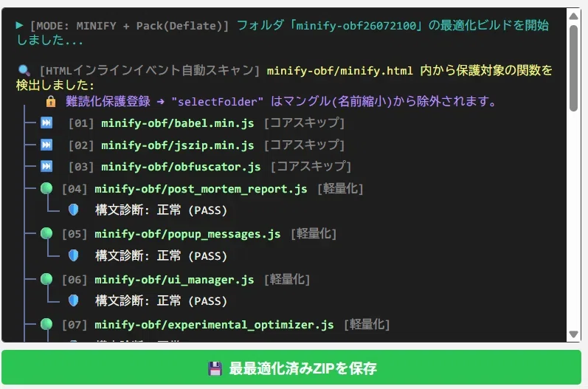Viewport: 588px width, 389px height.
Task: Click the log panel scrollbar thumb
Action: pyautogui.click(x=573, y=68)
